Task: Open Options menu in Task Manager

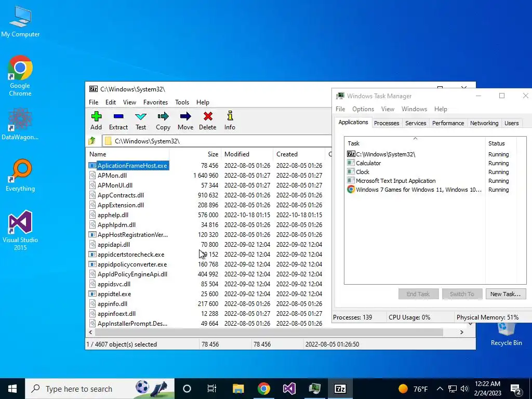Action: [363, 109]
